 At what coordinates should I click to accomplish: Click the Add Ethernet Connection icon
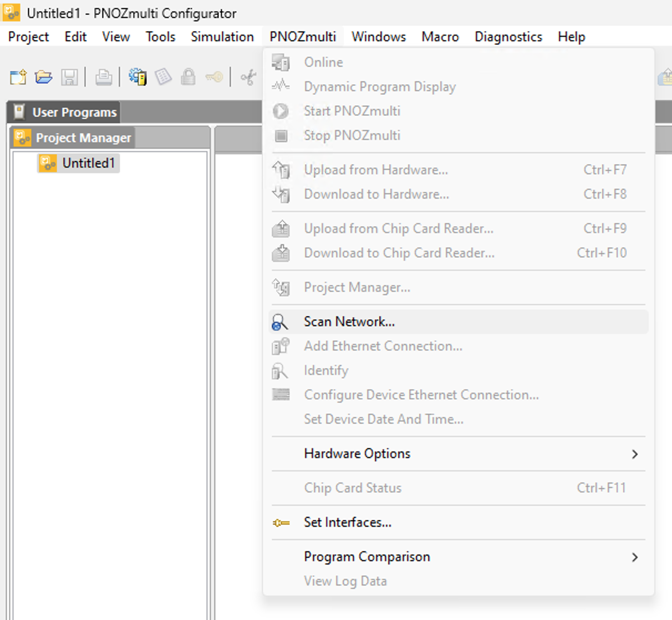click(x=281, y=346)
